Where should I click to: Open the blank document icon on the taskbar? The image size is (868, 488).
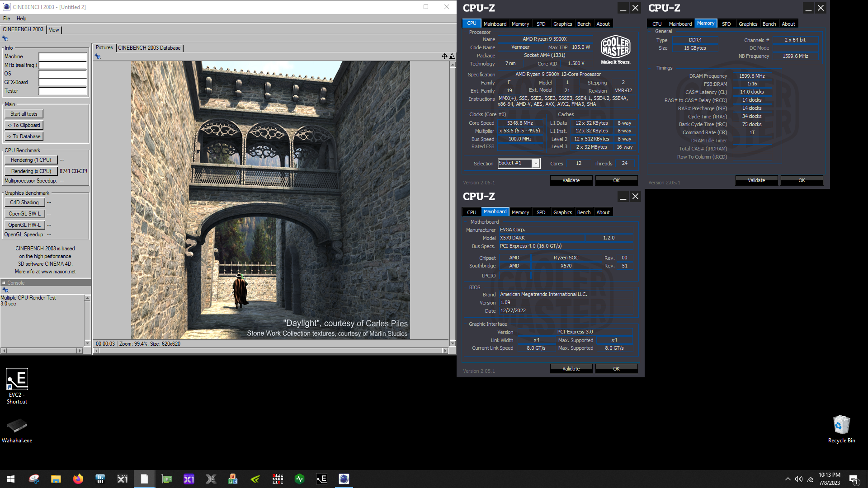coord(145,479)
